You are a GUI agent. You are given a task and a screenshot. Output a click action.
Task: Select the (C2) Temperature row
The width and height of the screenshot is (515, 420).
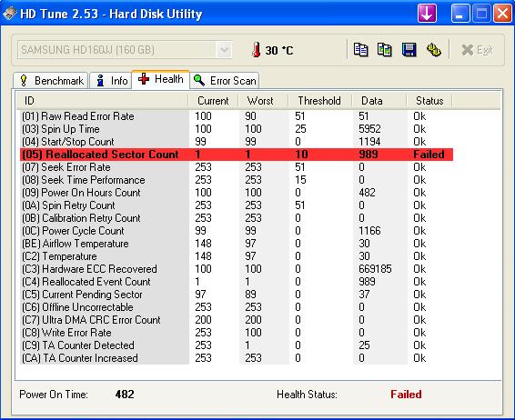237,256
